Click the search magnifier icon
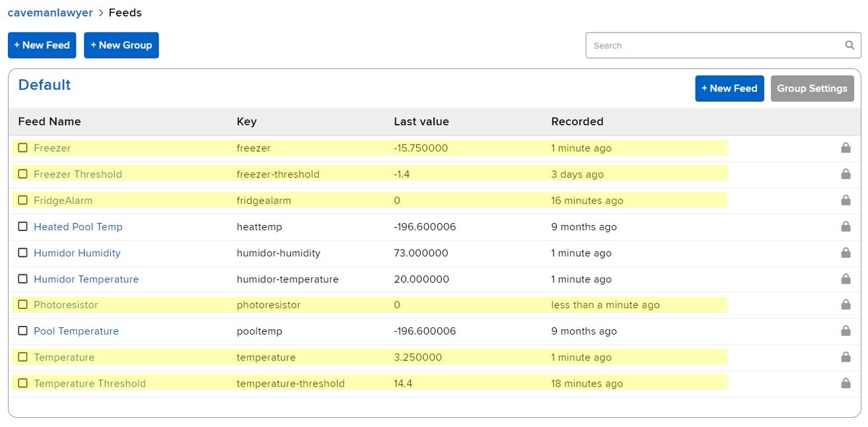868x427 pixels. coord(850,46)
